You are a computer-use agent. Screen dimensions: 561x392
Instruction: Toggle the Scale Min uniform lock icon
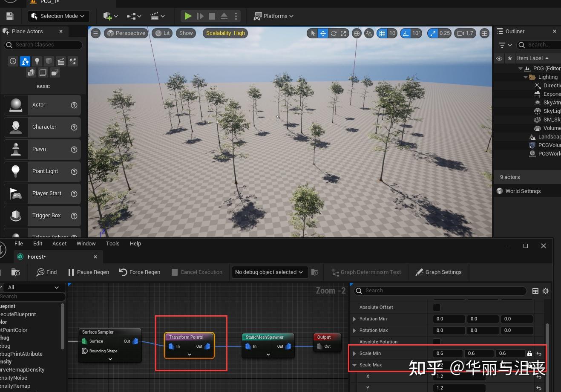tap(529, 354)
